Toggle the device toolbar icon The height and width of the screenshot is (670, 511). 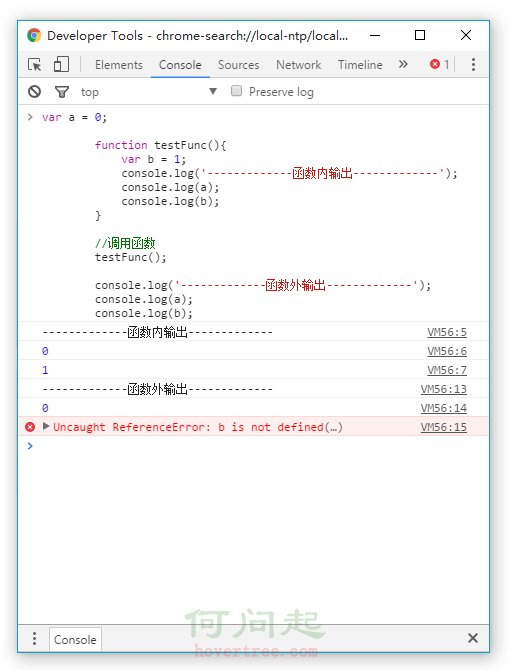tap(61, 64)
